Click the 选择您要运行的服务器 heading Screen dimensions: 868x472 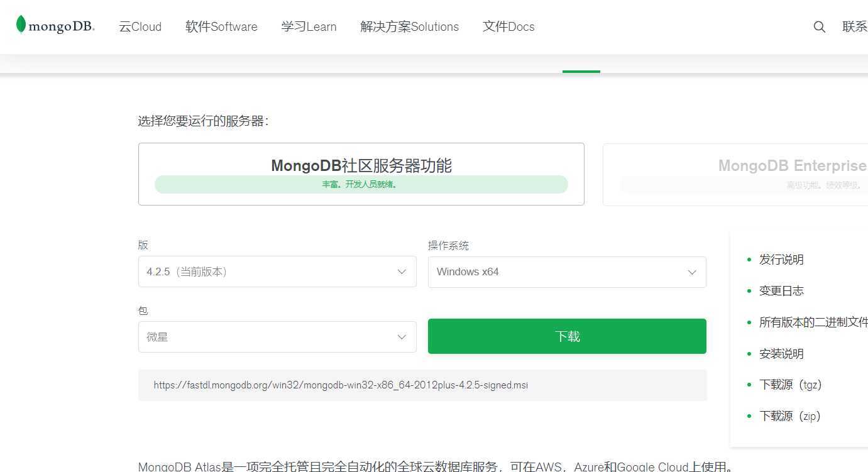click(204, 121)
